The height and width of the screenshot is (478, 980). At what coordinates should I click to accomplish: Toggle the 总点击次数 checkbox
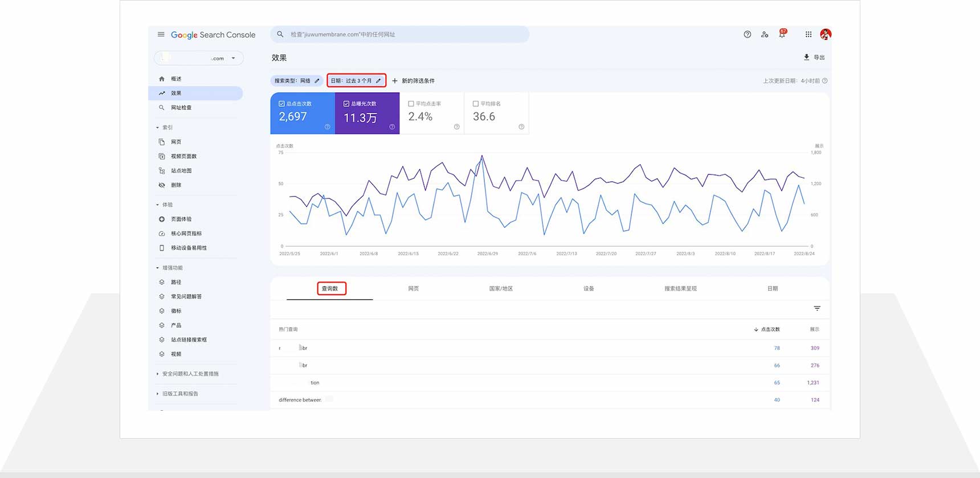(x=281, y=104)
